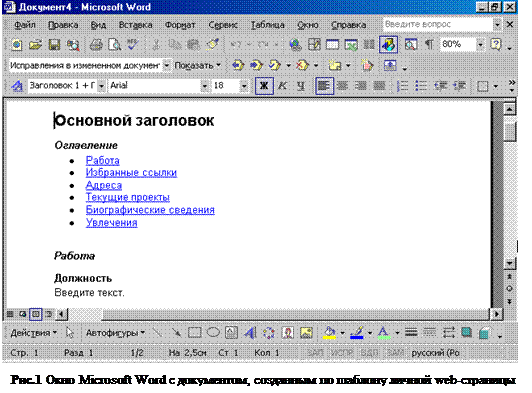
Task: Open the Сервис menu
Action: [x=223, y=25]
